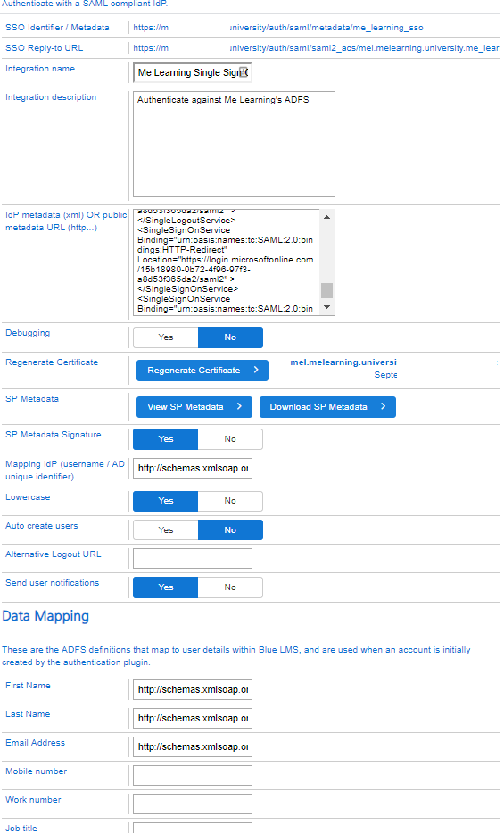Click the SSO Reply-to URL value
The height and width of the screenshot is (833, 504).
click(317, 48)
